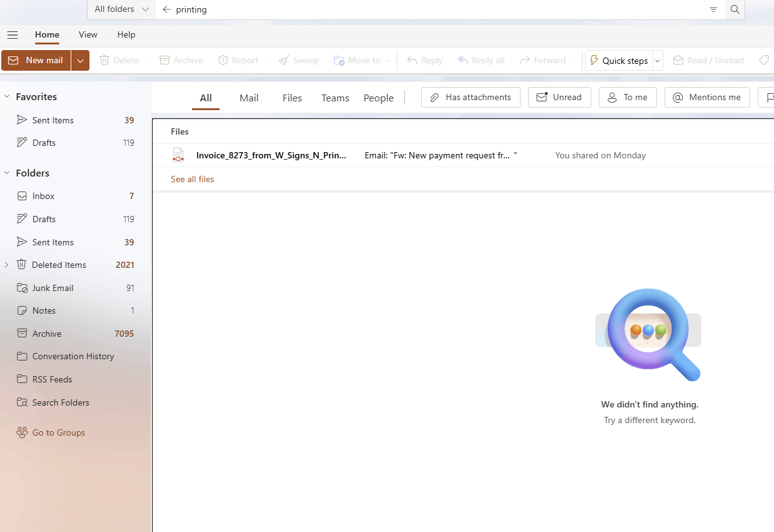The width and height of the screenshot is (774, 532).
Task: Click the Forward button
Action: [x=542, y=61]
